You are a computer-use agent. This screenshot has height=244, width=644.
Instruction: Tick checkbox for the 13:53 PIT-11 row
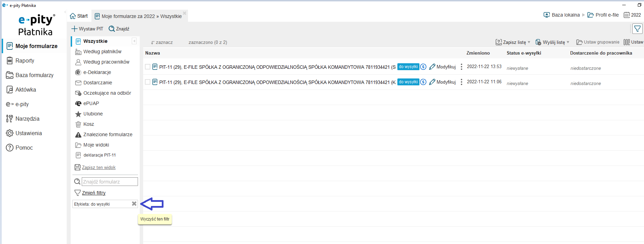(x=148, y=67)
